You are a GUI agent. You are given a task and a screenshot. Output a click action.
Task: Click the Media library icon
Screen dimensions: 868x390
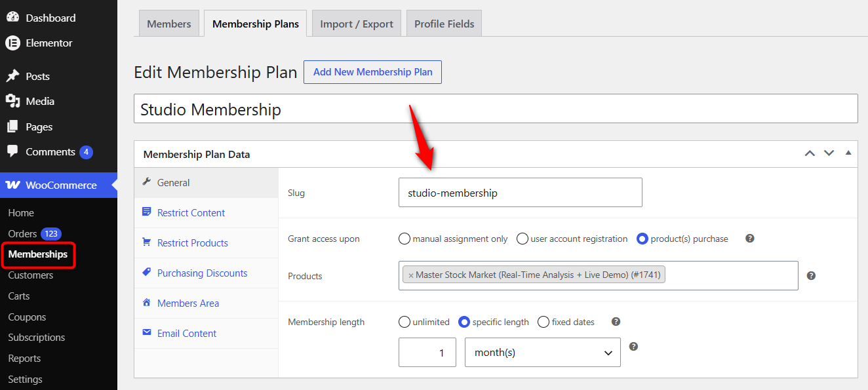point(12,101)
